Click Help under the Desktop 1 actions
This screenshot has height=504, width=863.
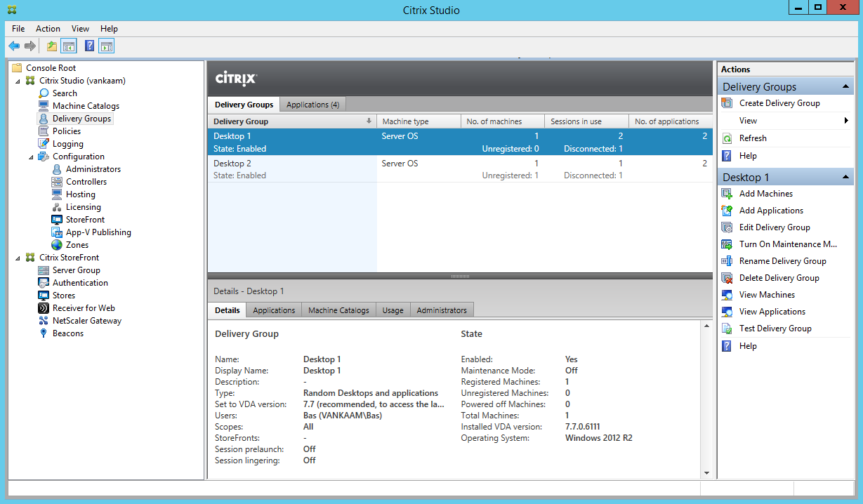pyautogui.click(x=748, y=346)
